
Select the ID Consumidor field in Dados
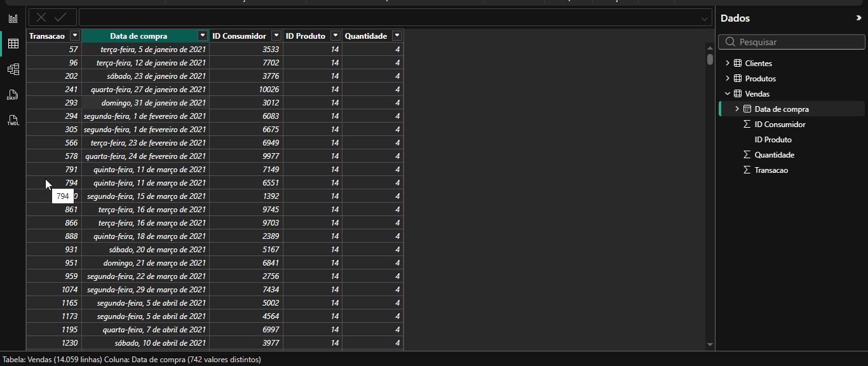(780, 125)
